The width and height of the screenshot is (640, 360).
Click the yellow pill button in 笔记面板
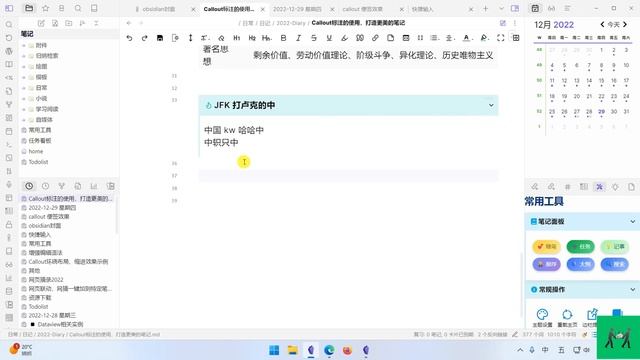pyautogui.click(x=546, y=247)
